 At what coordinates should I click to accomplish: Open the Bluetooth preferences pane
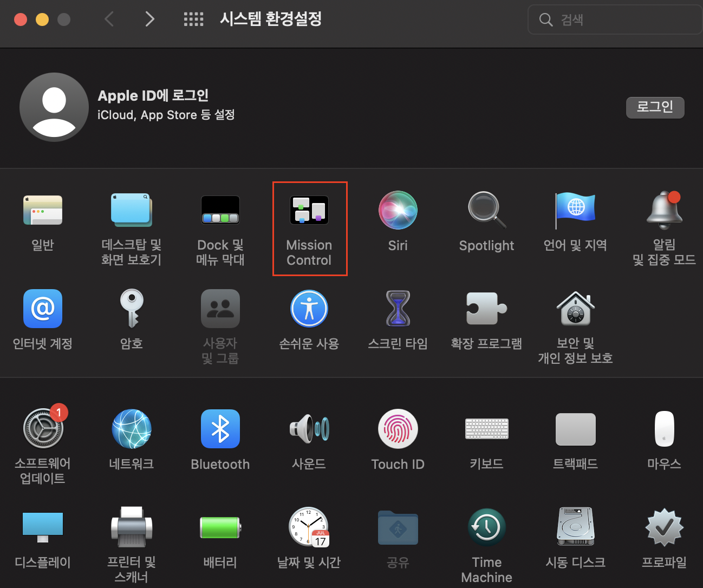[220, 429]
